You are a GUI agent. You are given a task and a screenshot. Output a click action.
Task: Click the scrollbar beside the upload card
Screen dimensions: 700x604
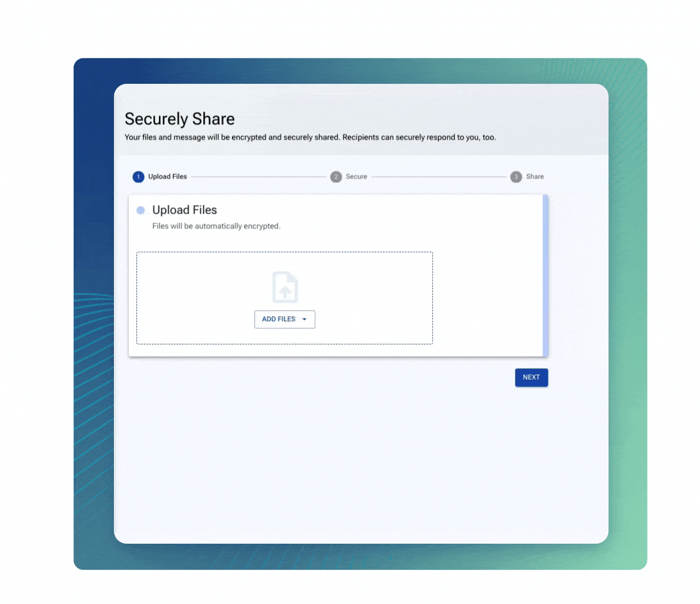[x=546, y=275]
